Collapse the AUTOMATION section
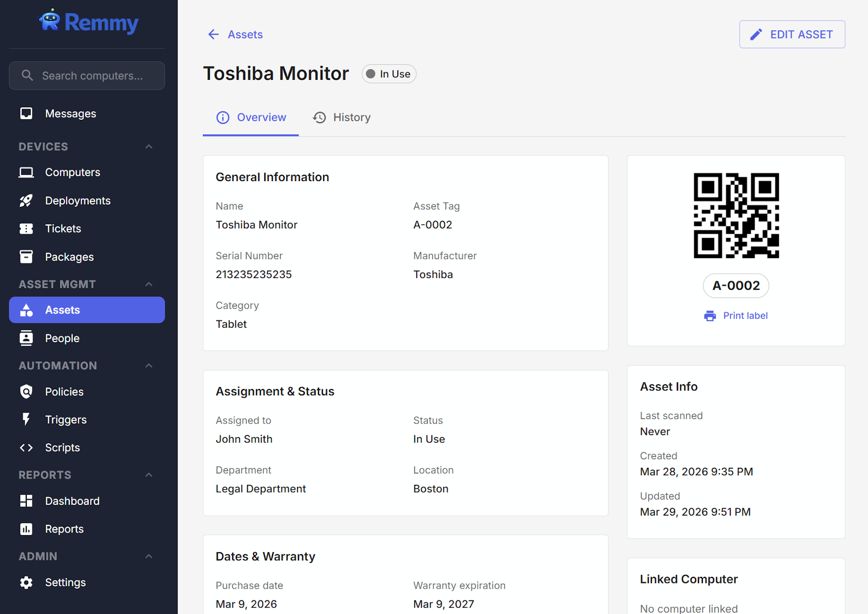 [148, 365]
